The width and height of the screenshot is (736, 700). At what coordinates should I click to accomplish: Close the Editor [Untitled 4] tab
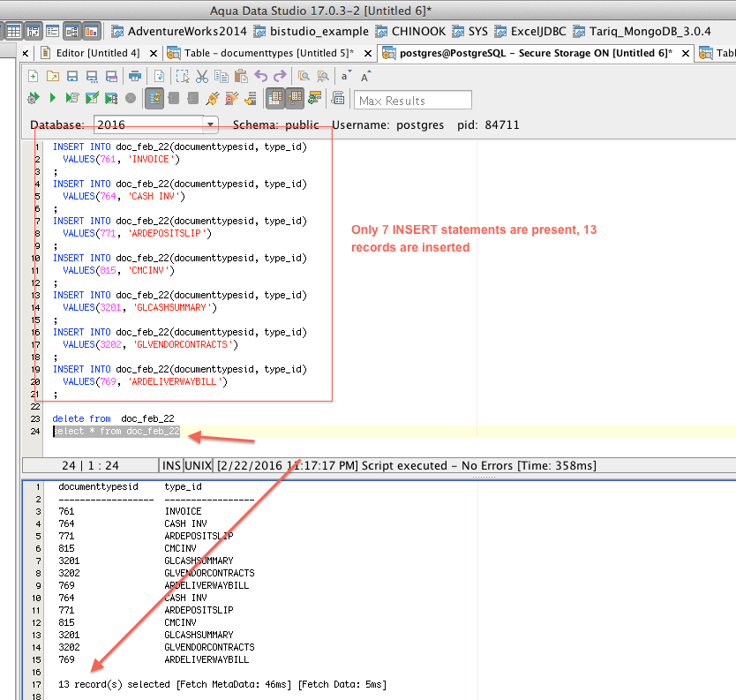tap(153, 54)
